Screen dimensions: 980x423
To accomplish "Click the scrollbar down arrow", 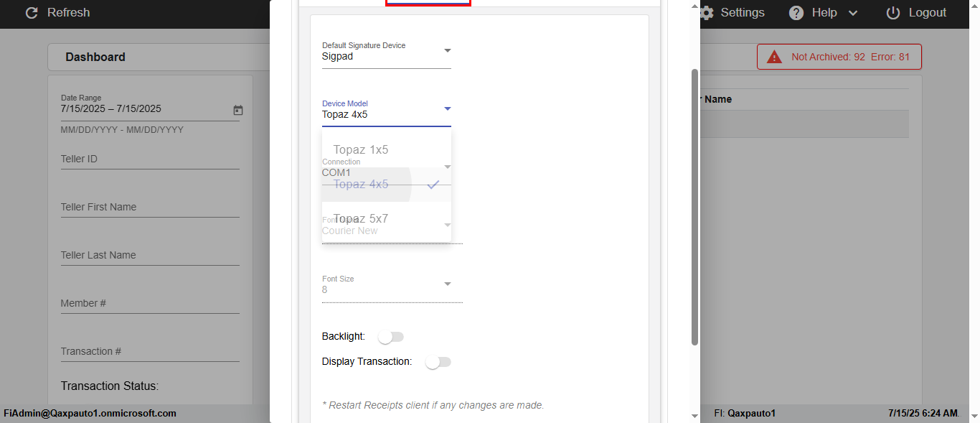I will [x=694, y=416].
